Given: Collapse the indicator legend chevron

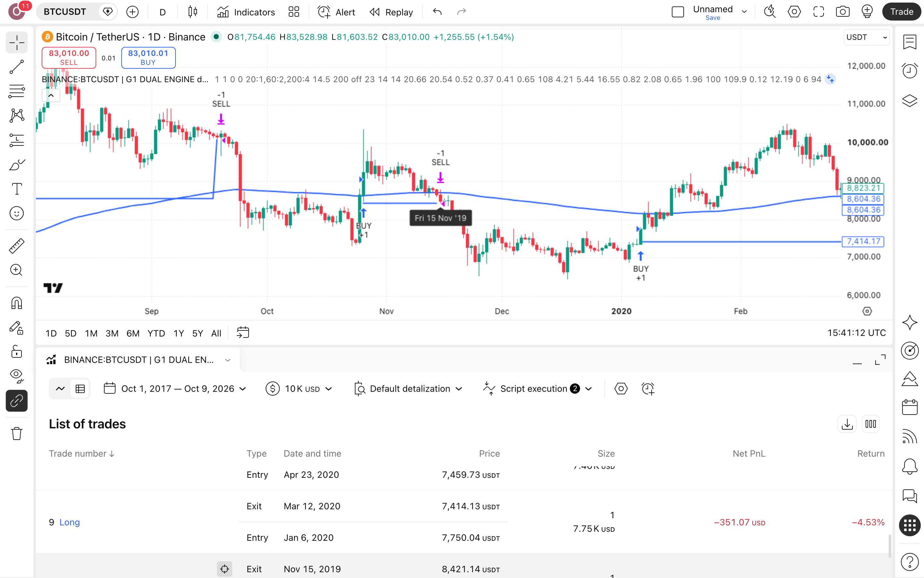Looking at the screenshot, I should pos(51,96).
